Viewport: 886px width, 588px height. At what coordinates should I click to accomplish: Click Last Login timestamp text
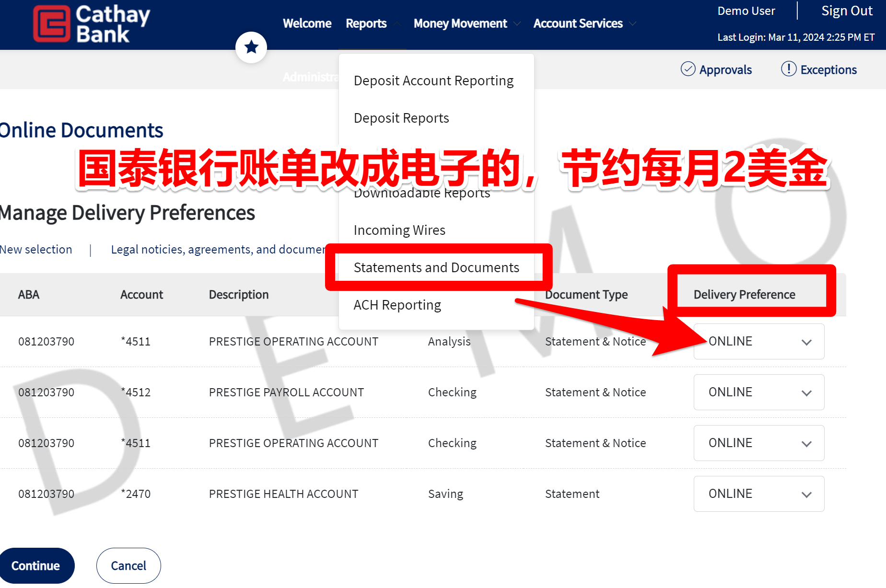796,37
